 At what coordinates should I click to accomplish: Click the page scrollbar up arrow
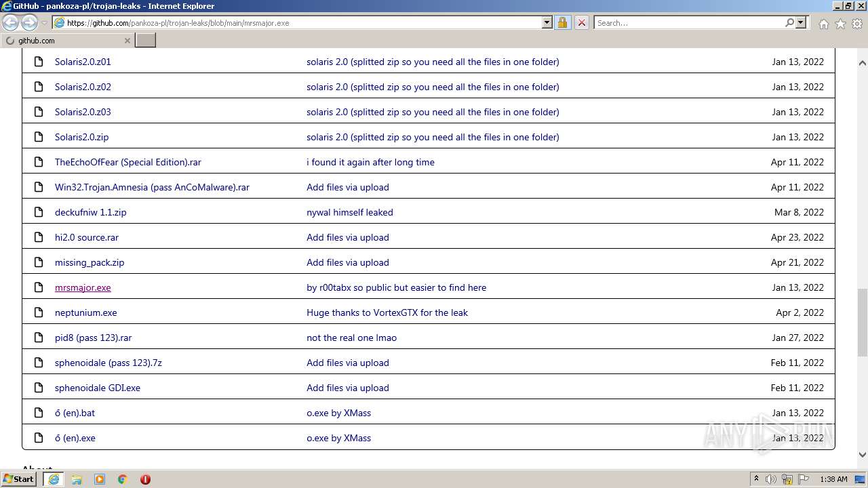tap(863, 63)
